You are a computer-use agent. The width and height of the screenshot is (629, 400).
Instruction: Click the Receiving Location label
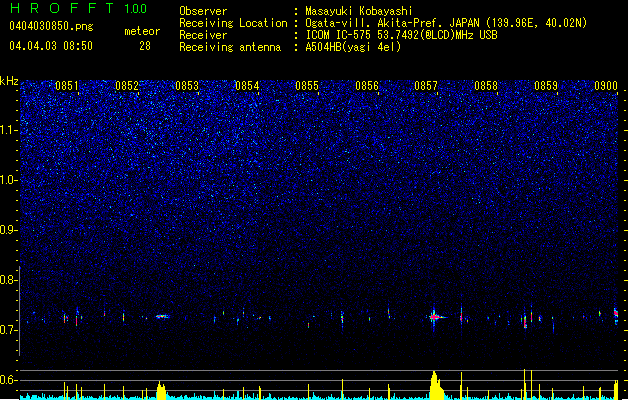click(x=233, y=23)
